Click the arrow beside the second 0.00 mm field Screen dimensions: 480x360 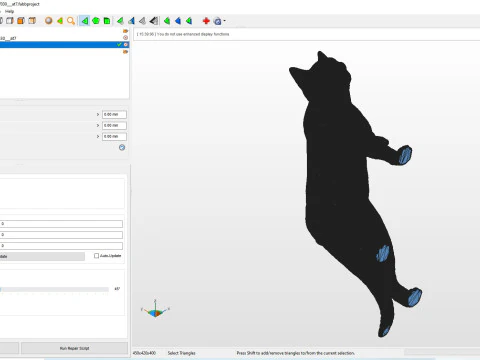click(98, 126)
